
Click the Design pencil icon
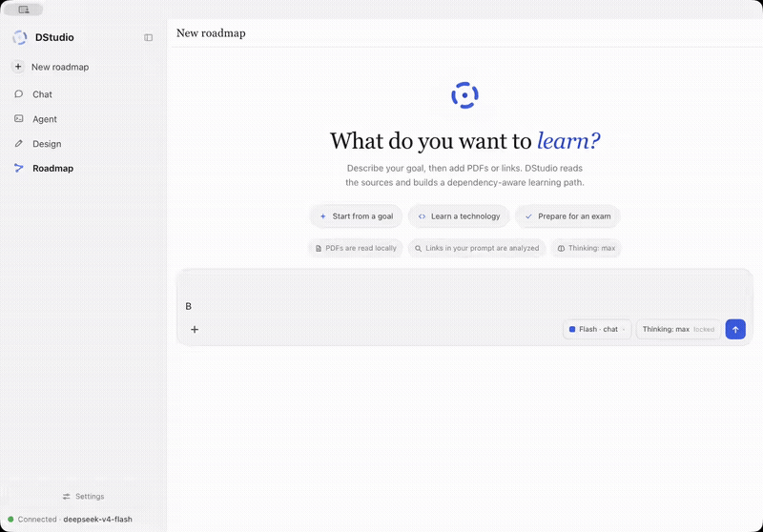pyautogui.click(x=18, y=143)
